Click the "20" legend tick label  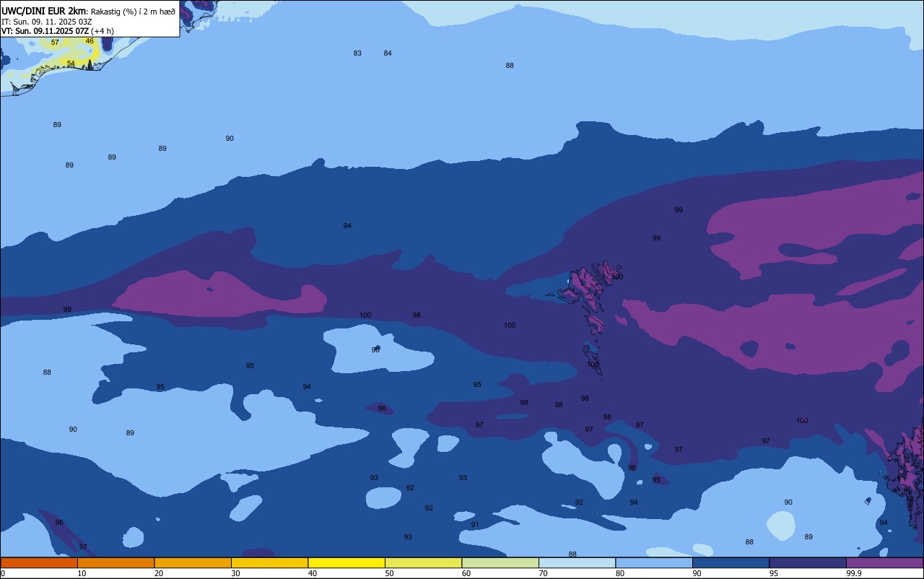coord(159,573)
